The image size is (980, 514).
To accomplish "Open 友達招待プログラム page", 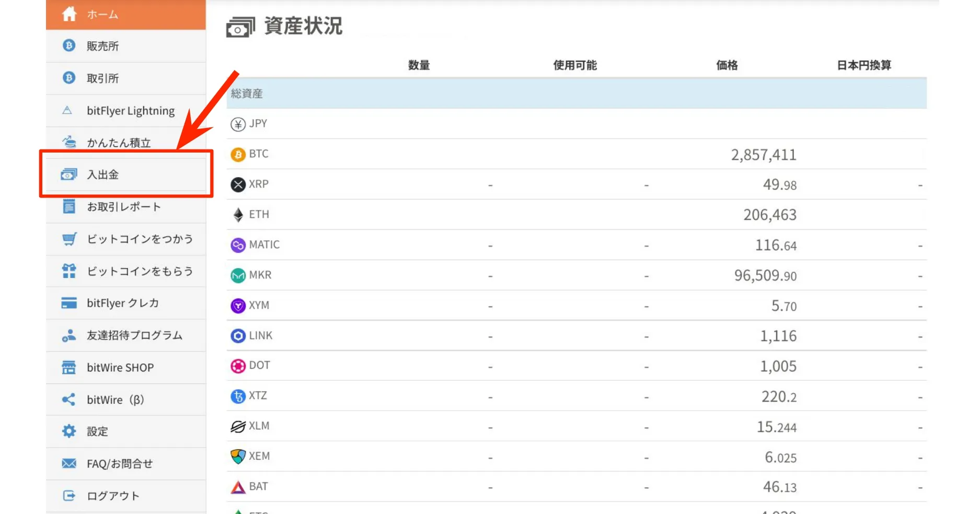I will (134, 335).
